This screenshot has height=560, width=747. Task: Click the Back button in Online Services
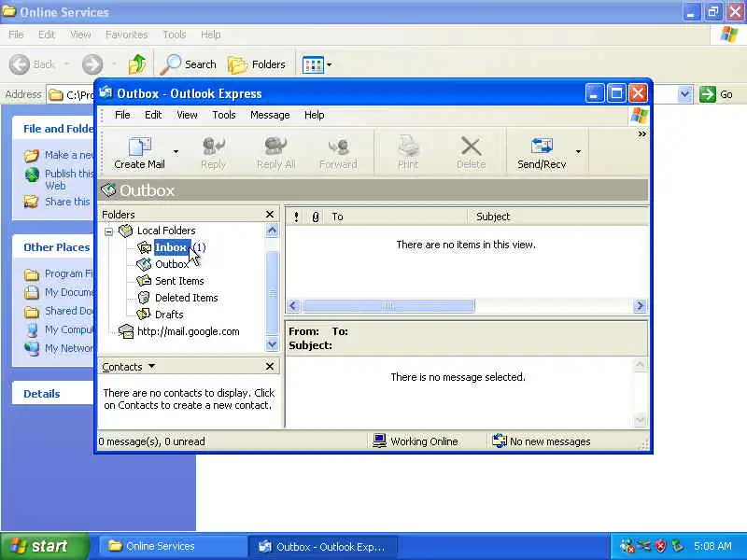32,64
